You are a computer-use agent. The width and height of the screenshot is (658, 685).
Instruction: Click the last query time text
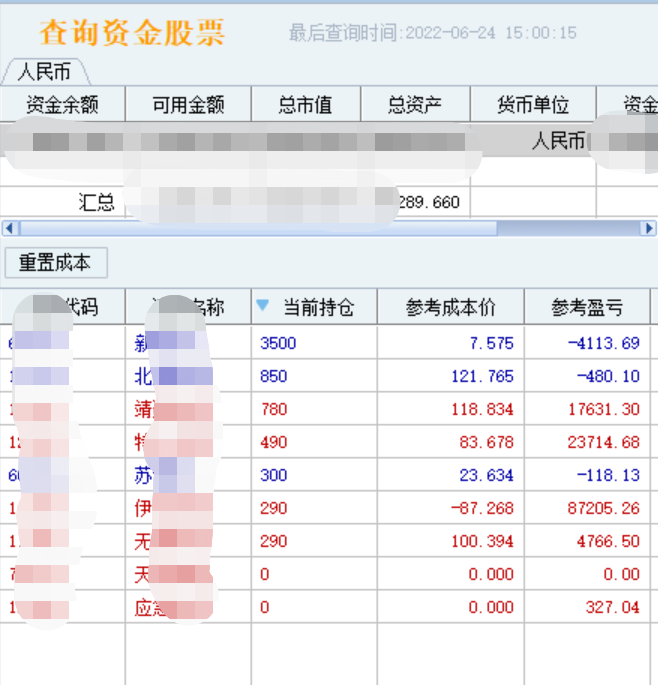coord(433,33)
